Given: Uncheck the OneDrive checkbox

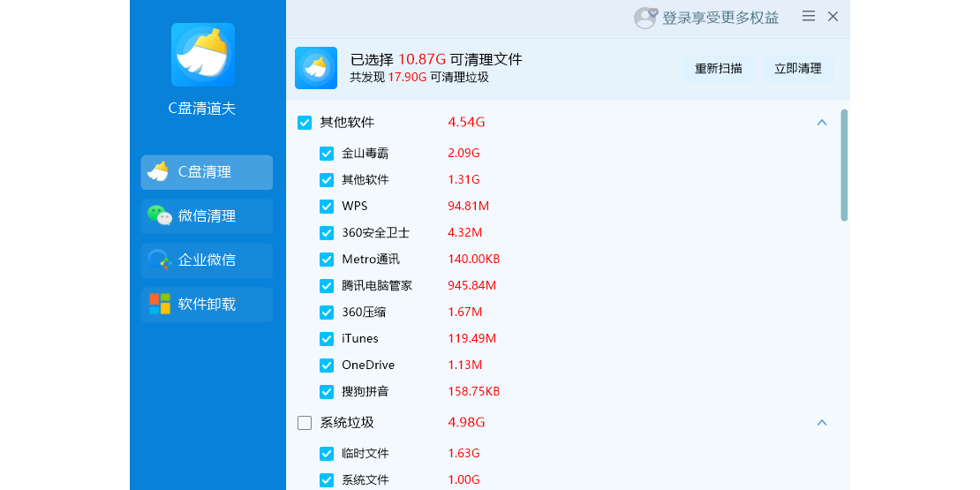Looking at the screenshot, I should (327, 365).
